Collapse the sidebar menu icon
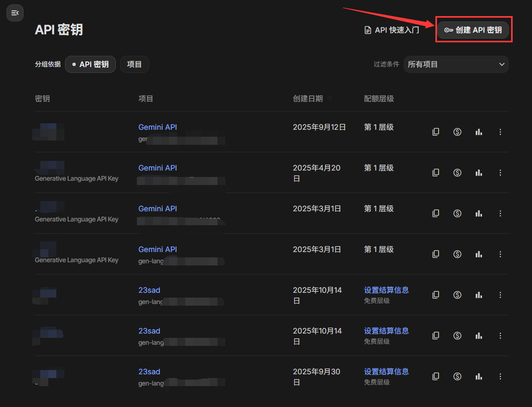 pyautogui.click(x=15, y=13)
